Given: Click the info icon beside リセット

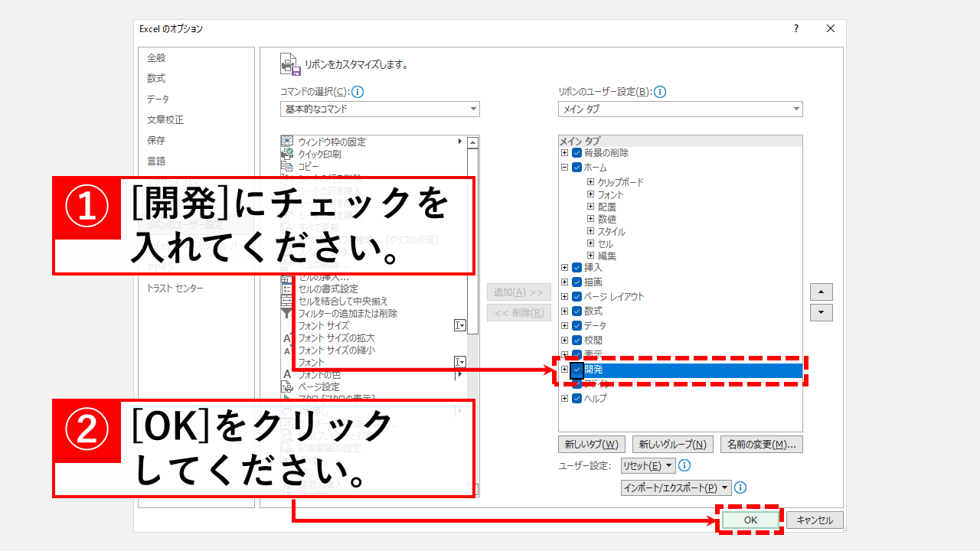Looking at the screenshot, I should (x=685, y=465).
